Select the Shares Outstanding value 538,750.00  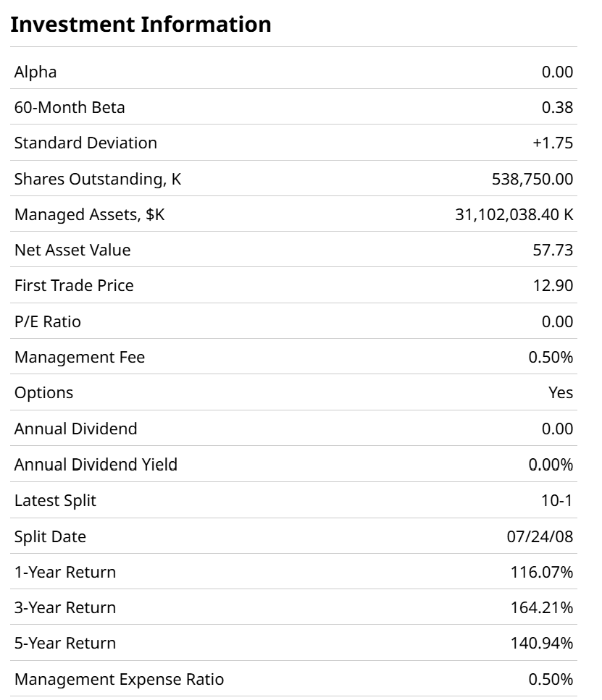(532, 179)
